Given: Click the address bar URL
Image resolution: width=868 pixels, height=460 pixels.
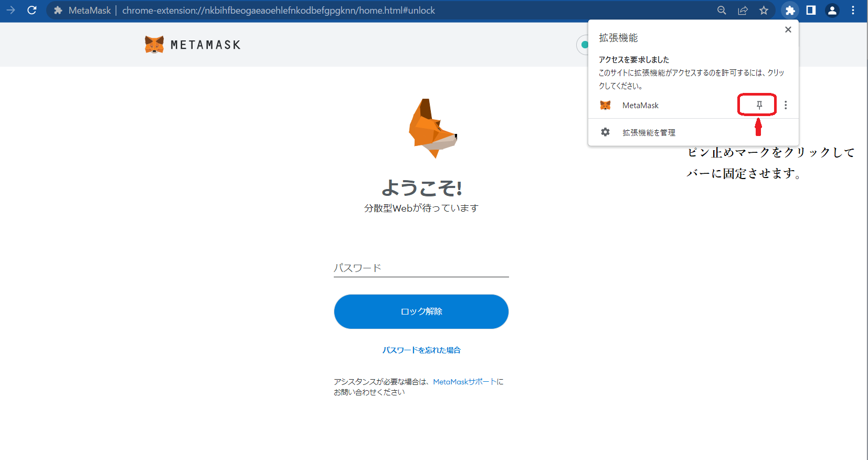Looking at the screenshot, I should click(x=279, y=11).
